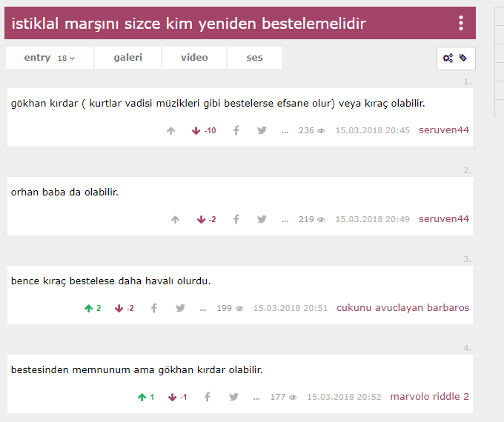Click the eye view count 177
Screen dimensions: 504x422
coord(283,397)
